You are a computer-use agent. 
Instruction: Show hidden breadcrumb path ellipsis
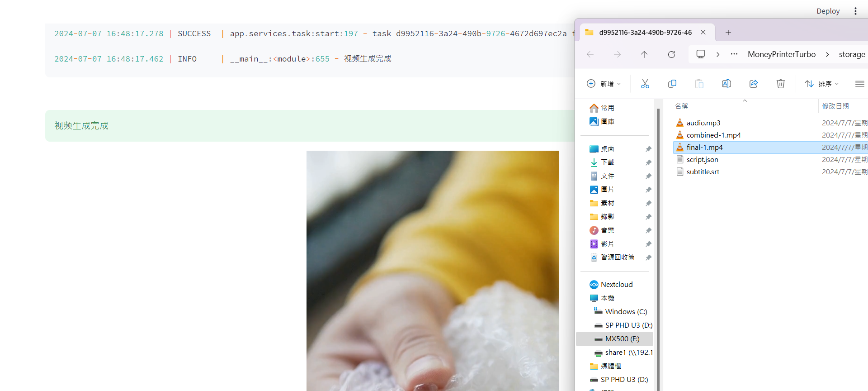[x=734, y=54]
